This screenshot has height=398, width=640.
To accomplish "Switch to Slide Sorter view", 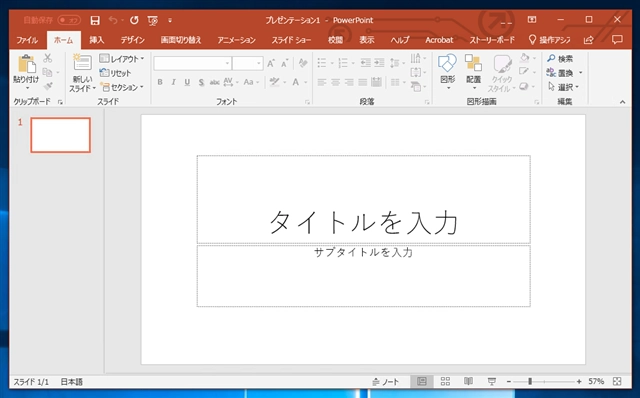I will tap(445, 381).
